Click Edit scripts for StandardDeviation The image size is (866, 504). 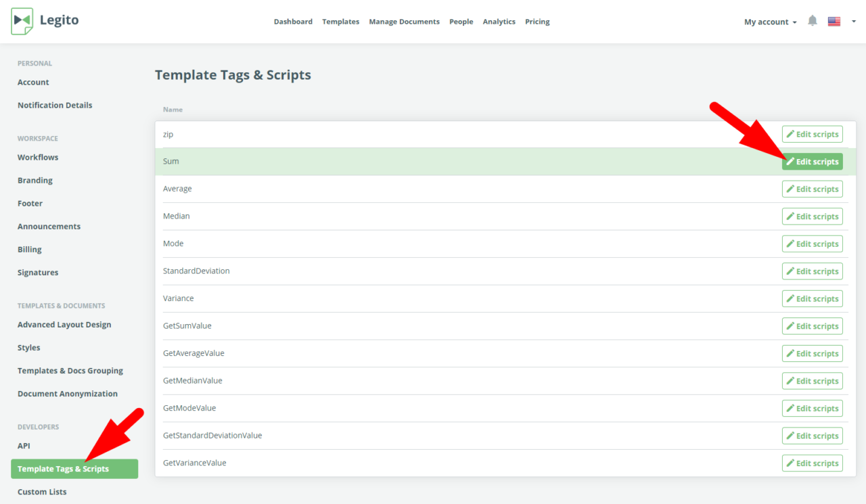tap(812, 271)
